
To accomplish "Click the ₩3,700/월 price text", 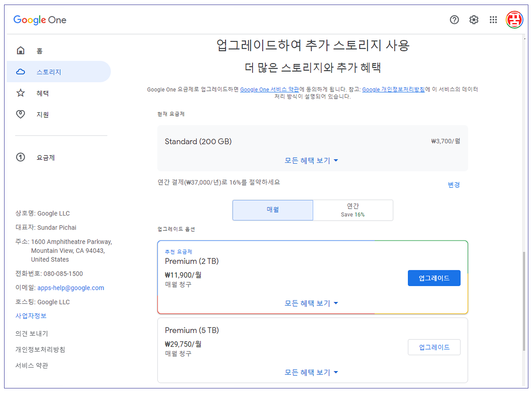I will (446, 141).
